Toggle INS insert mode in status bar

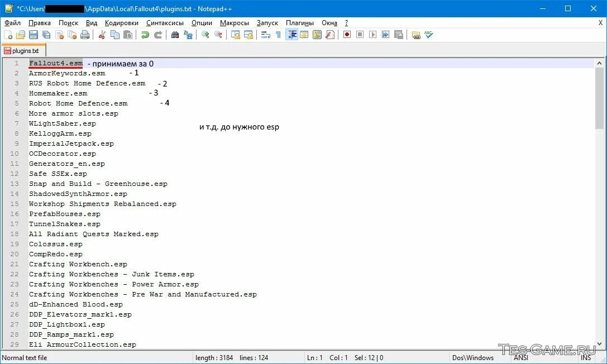(586, 358)
